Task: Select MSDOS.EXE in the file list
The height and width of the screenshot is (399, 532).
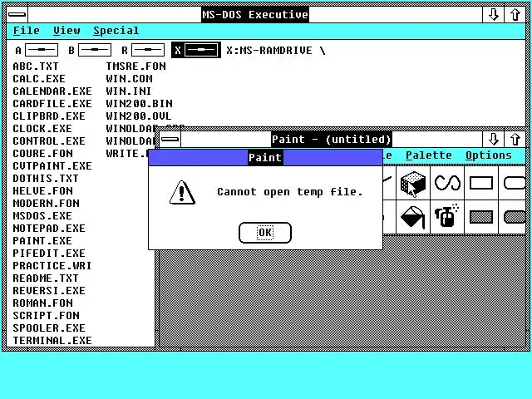Action: 42,216
